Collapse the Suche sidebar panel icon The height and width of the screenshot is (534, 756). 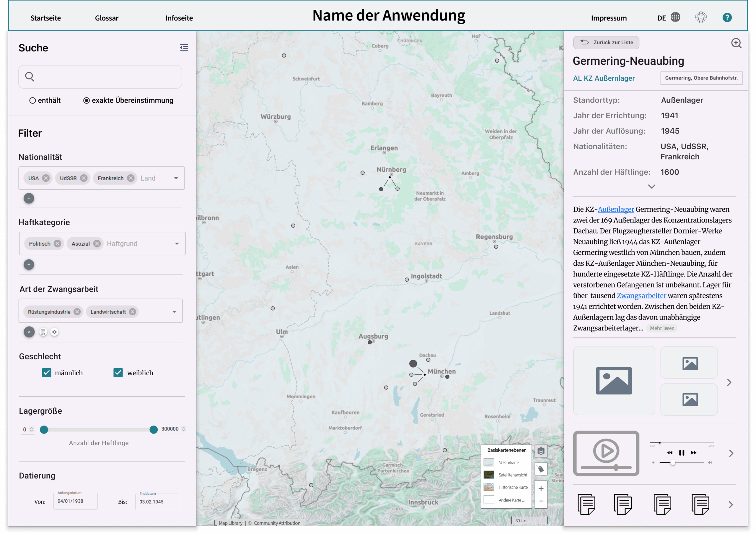184,48
